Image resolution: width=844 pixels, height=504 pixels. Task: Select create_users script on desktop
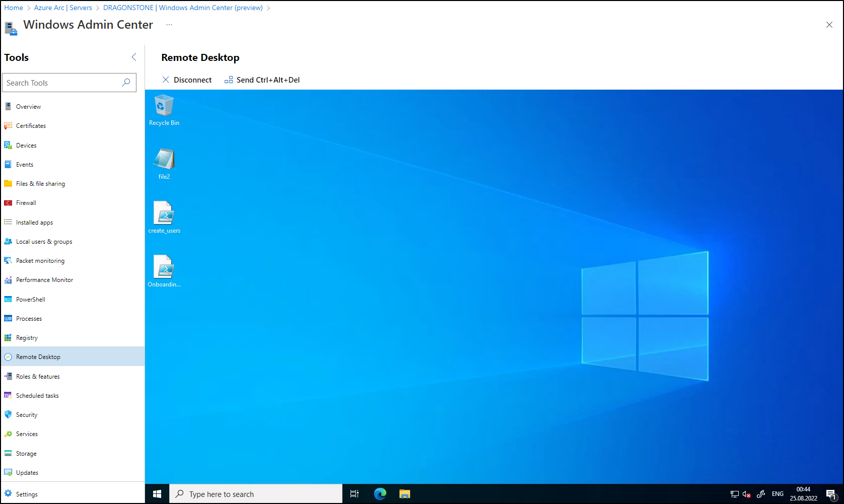click(164, 217)
